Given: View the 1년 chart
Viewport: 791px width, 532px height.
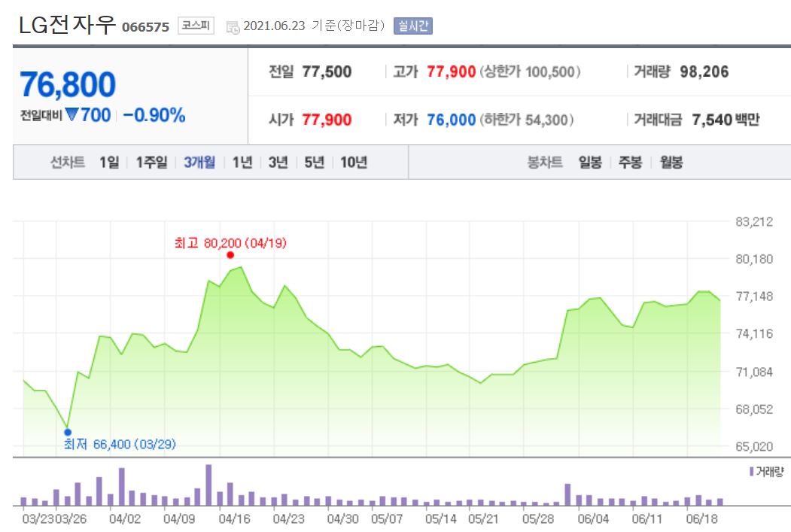Looking at the screenshot, I should pyautogui.click(x=242, y=162).
